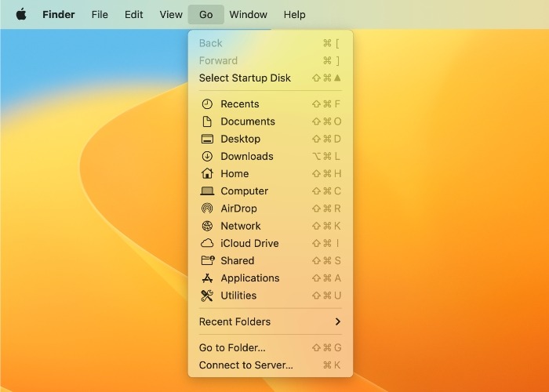Open the Finder application menu
Image resolution: width=549 pixels, height=392 pixels.
click(x=59, y=14)
